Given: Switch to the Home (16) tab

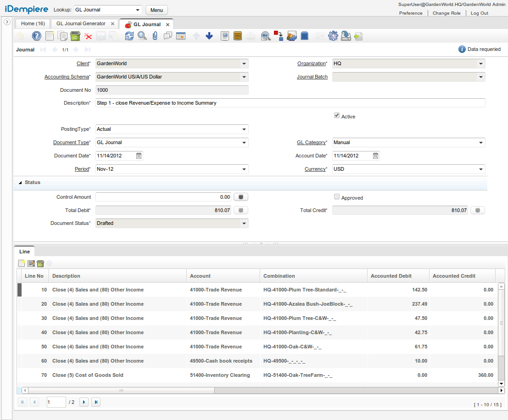Looking at the screenshot, I should pos(33,23).
